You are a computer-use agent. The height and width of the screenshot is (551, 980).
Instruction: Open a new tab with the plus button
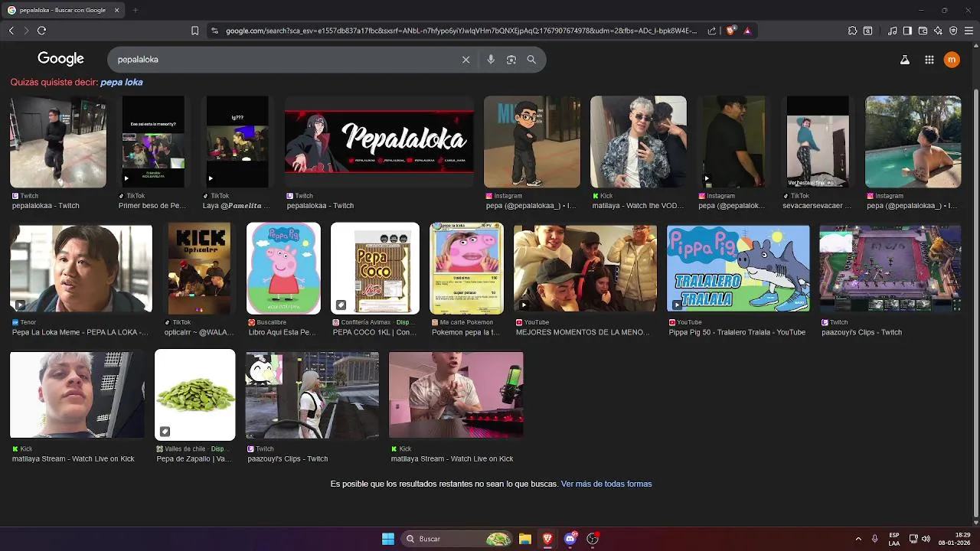pyautogui.click(x=136, y=10)
